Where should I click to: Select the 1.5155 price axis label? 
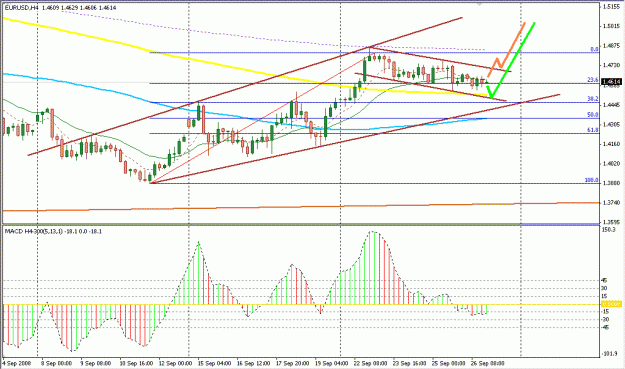point(611,7)
